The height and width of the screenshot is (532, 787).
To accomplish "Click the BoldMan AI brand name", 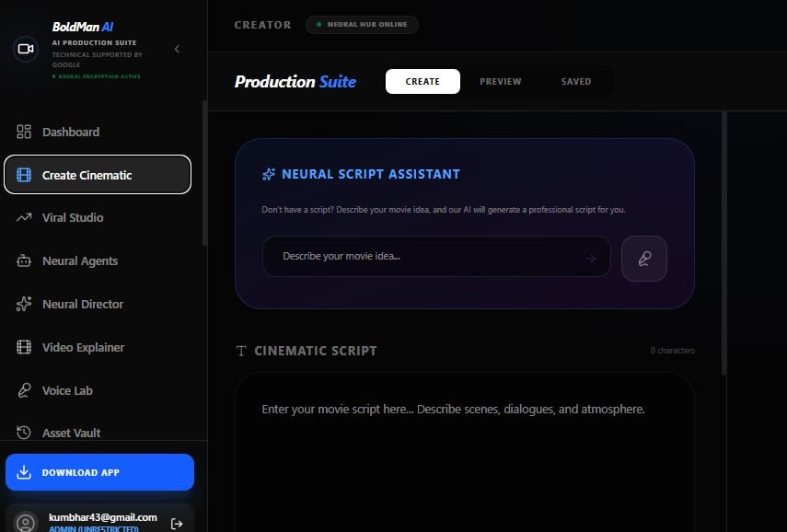I will coord(83,27).
